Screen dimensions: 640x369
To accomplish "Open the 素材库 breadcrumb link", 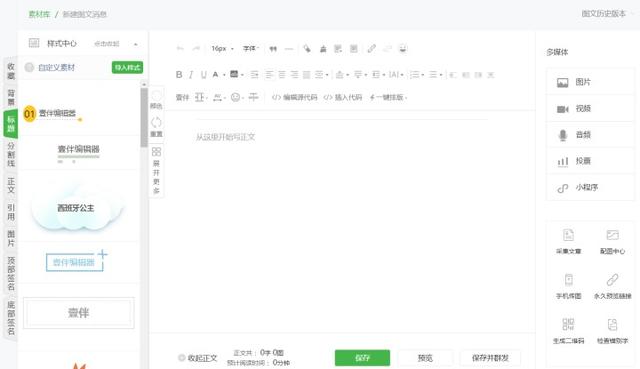I will pyautogui.click(x=39, y=14).
